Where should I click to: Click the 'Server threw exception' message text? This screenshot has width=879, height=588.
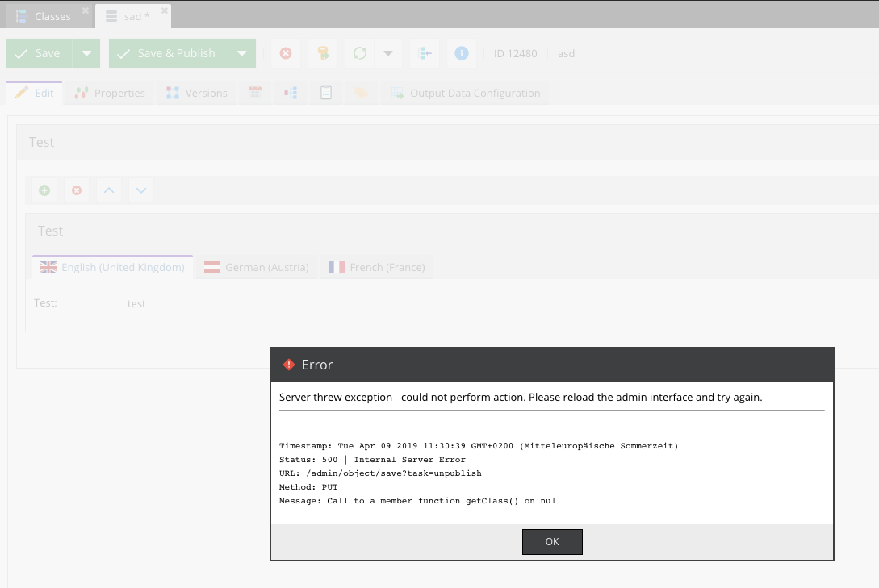(x=521, y=397)
